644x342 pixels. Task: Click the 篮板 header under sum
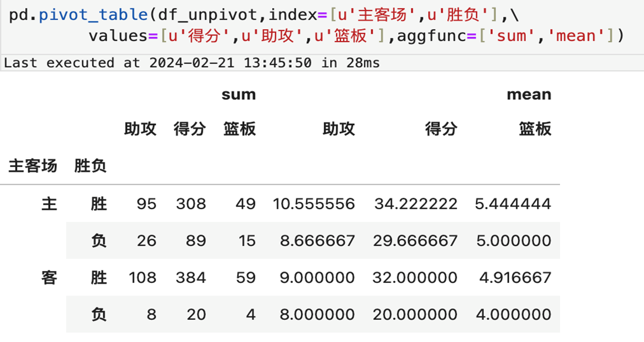pos(240,129)
